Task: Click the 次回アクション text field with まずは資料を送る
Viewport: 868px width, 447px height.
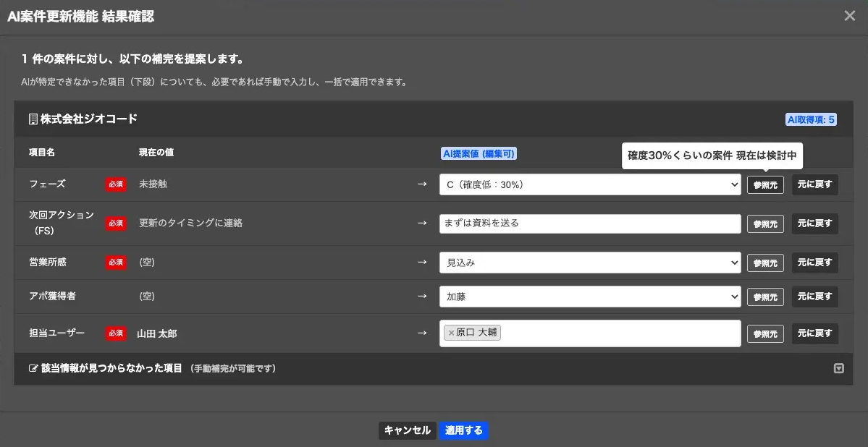Action: (590, 223)
